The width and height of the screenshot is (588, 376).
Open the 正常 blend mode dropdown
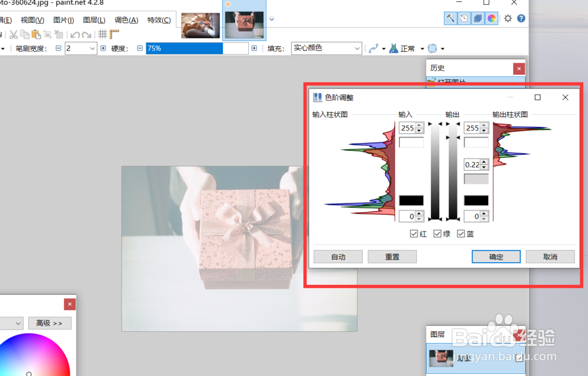(422, 48)
